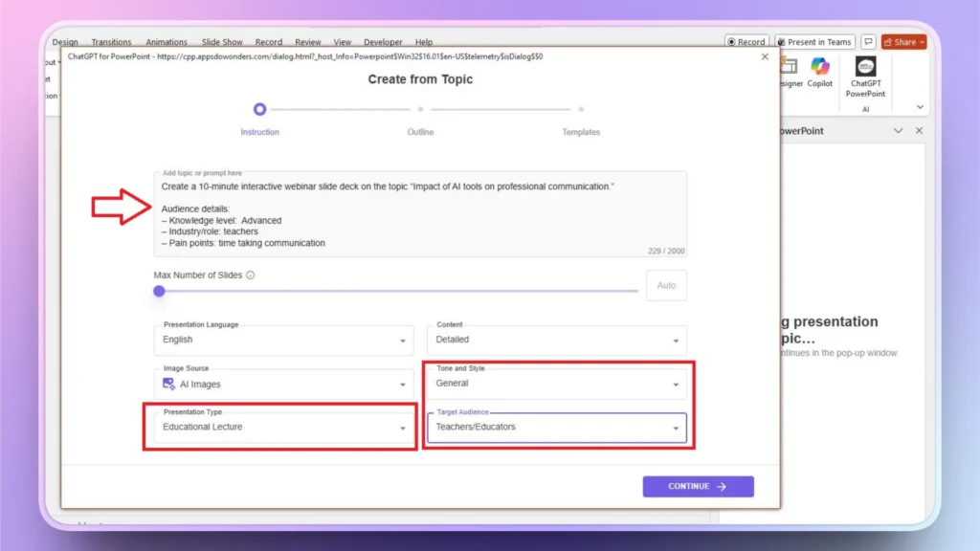This screenshot has height=551, width=980.
Task: Click the AI Images icon in Image Source
Action: 169,383
